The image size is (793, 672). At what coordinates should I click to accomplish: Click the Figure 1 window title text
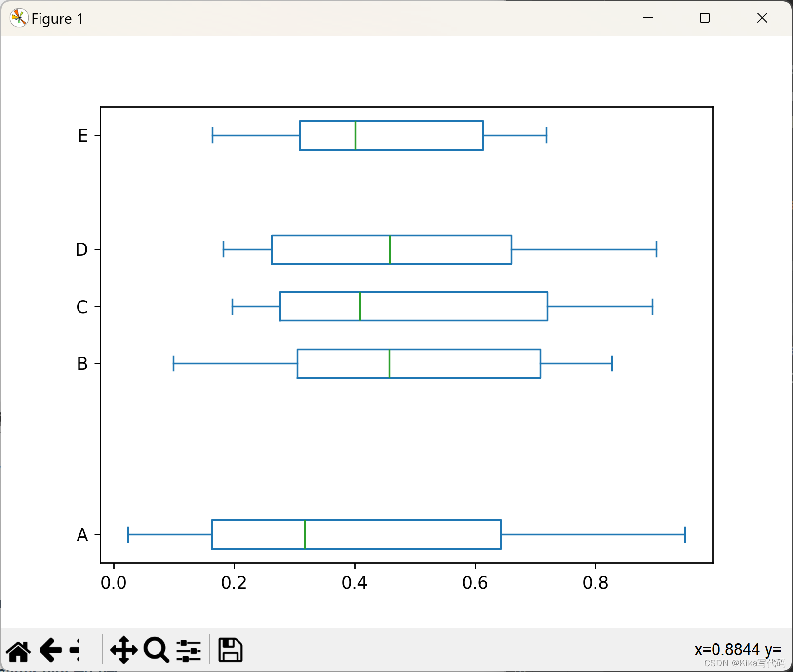point(57,19)
